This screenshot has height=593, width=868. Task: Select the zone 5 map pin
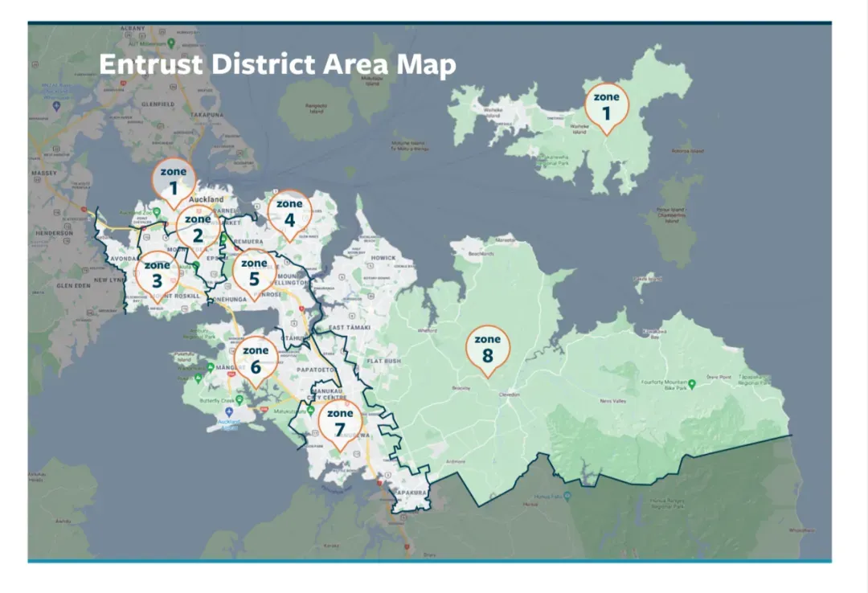click(254, 273)
